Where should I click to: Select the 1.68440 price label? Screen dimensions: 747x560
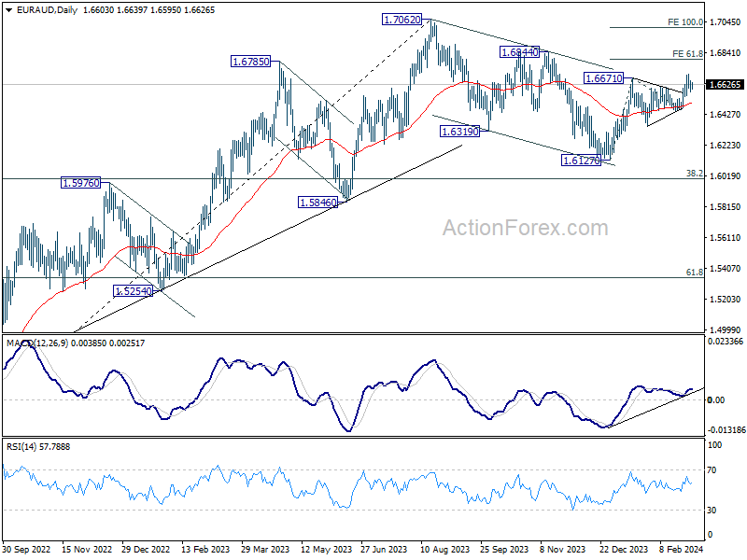pos(520,52)
